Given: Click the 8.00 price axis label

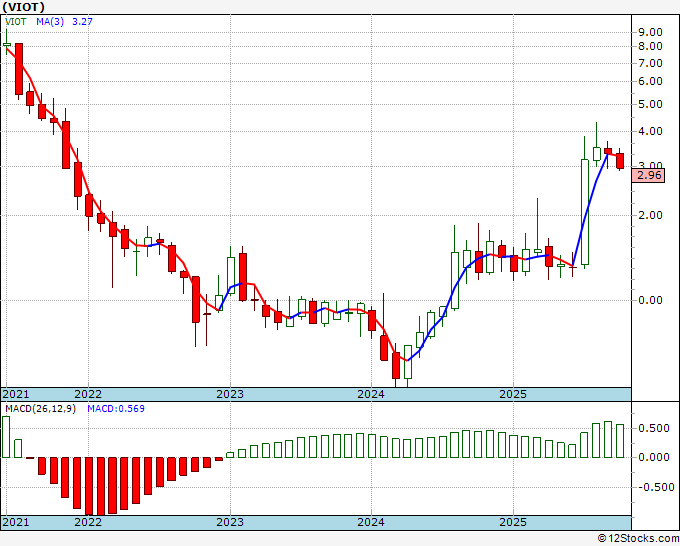Looking at the screenshot, I should click(650, 46).
